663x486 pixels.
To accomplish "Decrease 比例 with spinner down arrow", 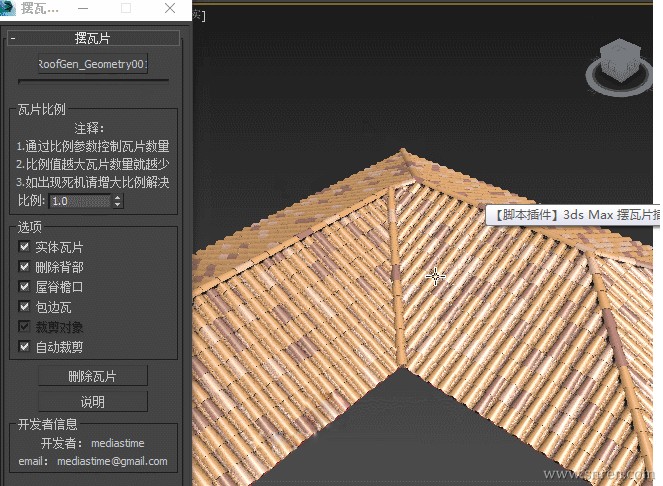I will (x=118, y=205).
